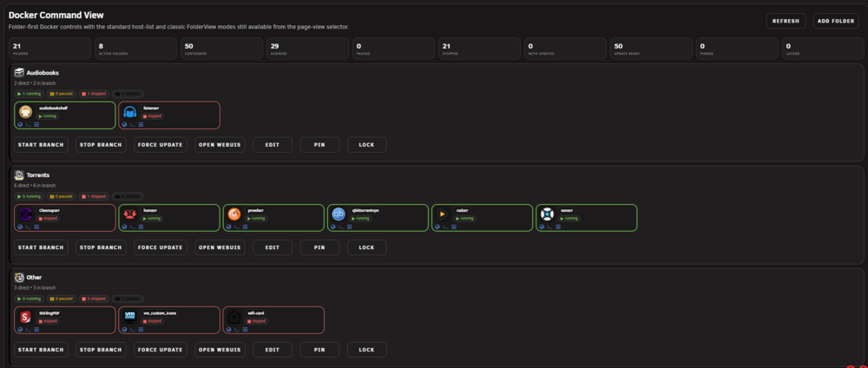Click the audiobookshelf container logo
Image resolution: width=868 pixels, height=368 pixels.
click(25, 112)
